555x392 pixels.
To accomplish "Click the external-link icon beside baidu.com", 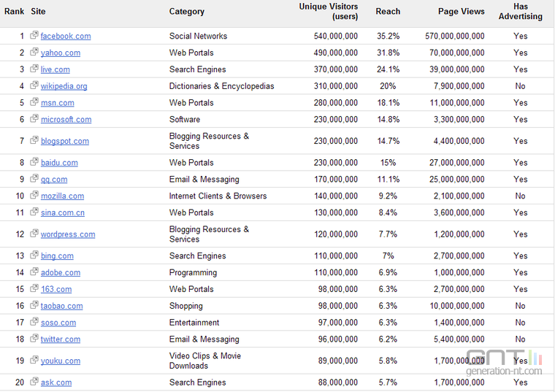I will 34,161.
